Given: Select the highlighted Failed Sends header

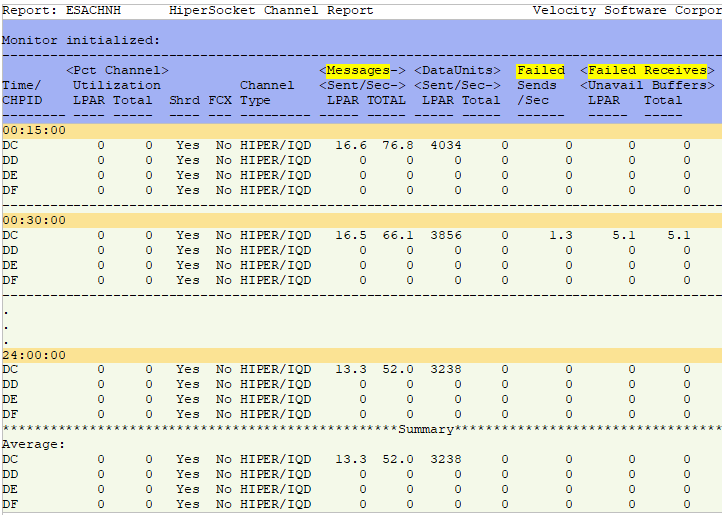Looking at the screenshot, I should click(x=540, y=70).
